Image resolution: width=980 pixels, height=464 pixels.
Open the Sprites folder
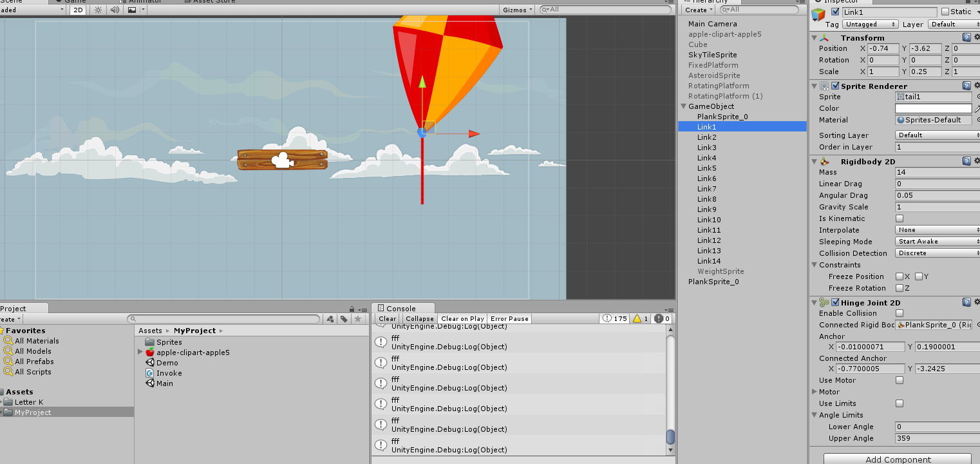click(x=164, y=342)
